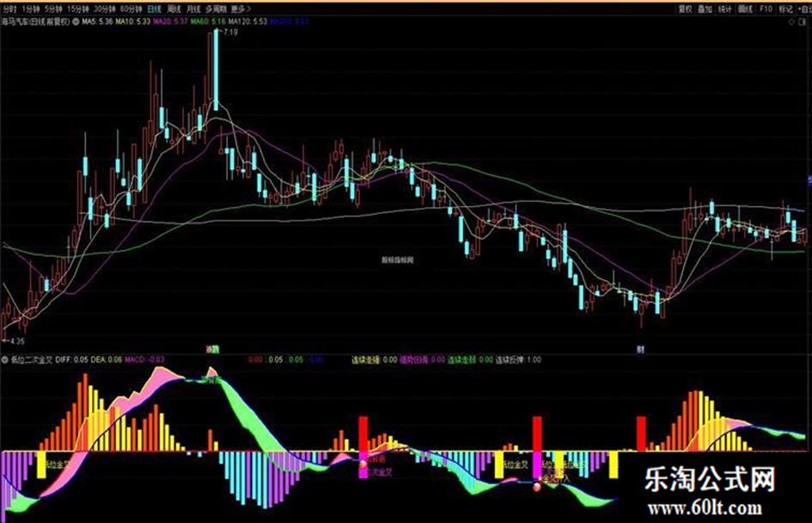Switch to 月线 monthly chart
The height and width of the screenshot is (523, 812).
click(x=193, y=9)
